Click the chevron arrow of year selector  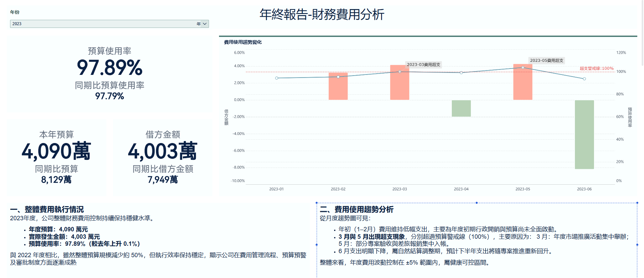click(x=205, y=24)
